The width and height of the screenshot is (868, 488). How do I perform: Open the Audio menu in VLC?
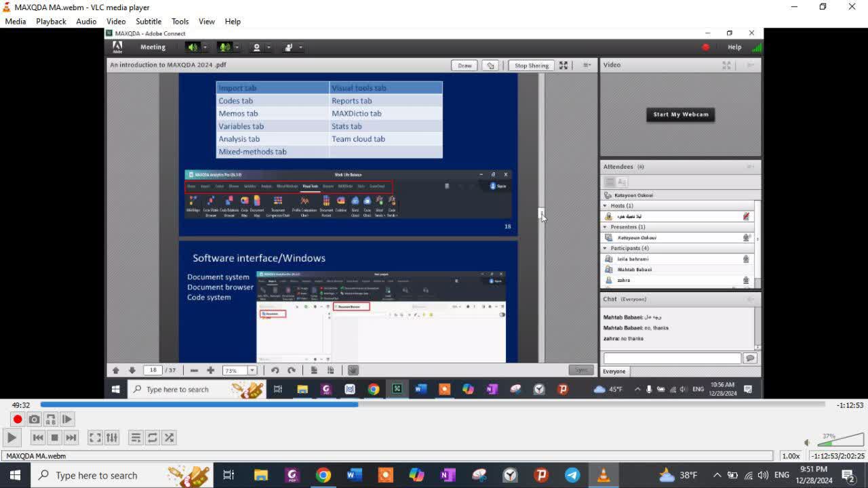(x=86, y=21)
